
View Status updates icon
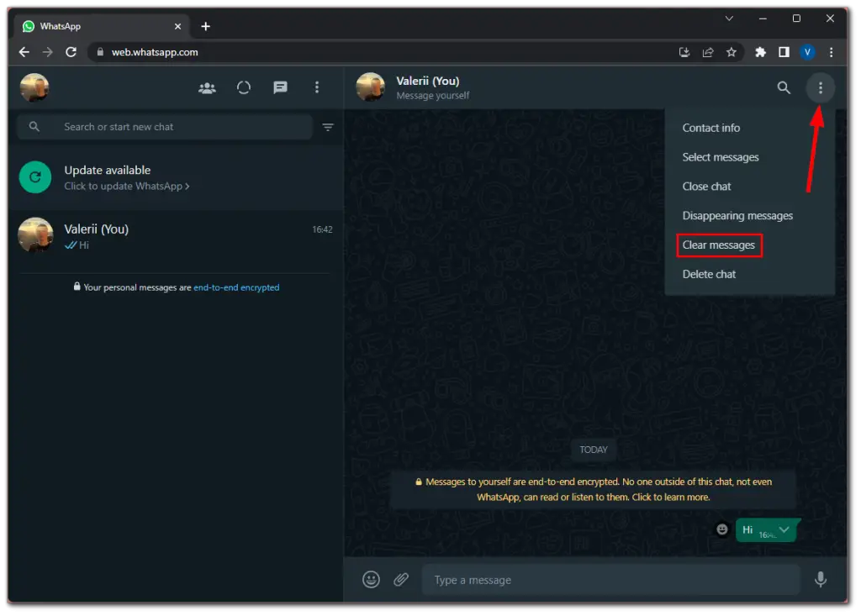(x=243, y=87)
